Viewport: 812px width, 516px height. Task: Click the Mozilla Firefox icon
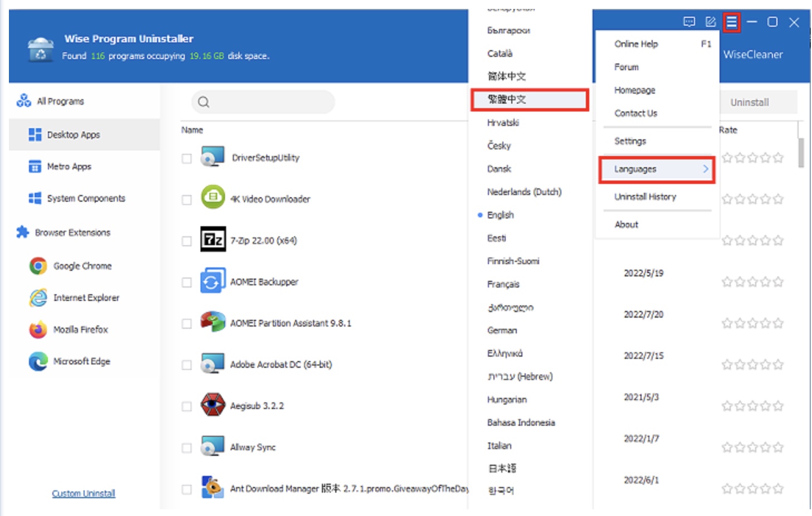[x=38, y=329]
